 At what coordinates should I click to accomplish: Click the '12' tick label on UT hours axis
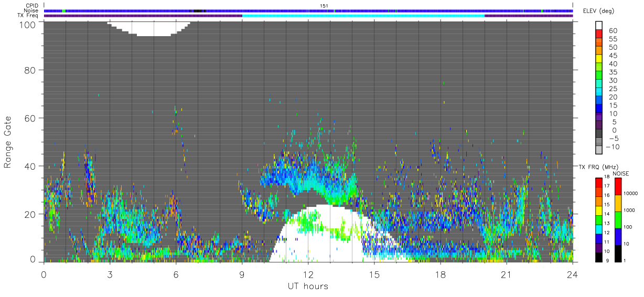(308, 274)
